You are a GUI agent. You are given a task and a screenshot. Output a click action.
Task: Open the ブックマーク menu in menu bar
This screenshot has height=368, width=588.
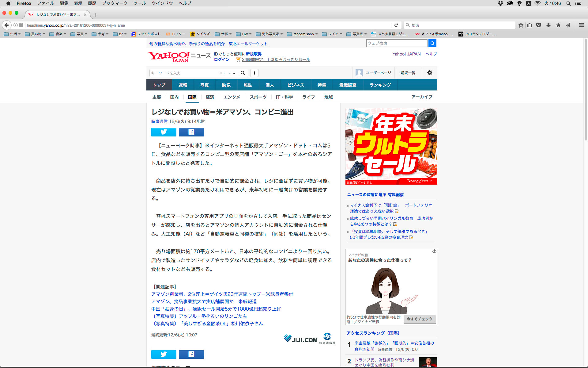pyautogui.click(x=115, y=3)
